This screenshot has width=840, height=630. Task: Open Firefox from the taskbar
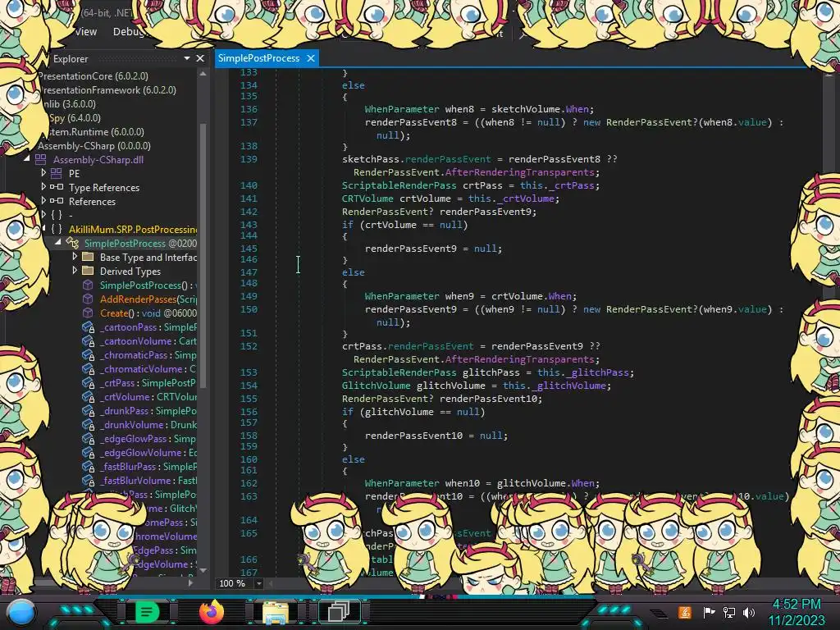[211, 612]
